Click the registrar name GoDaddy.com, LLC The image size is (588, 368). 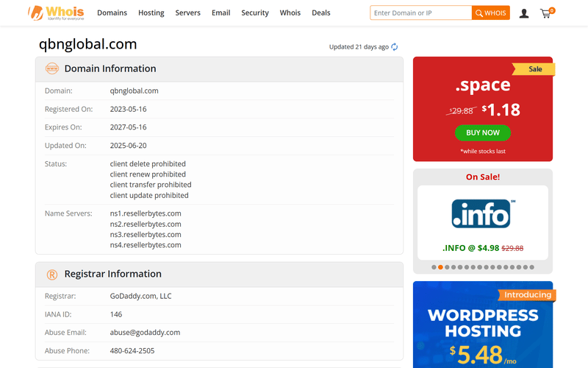pyautogui.click(x=140, y=297)
